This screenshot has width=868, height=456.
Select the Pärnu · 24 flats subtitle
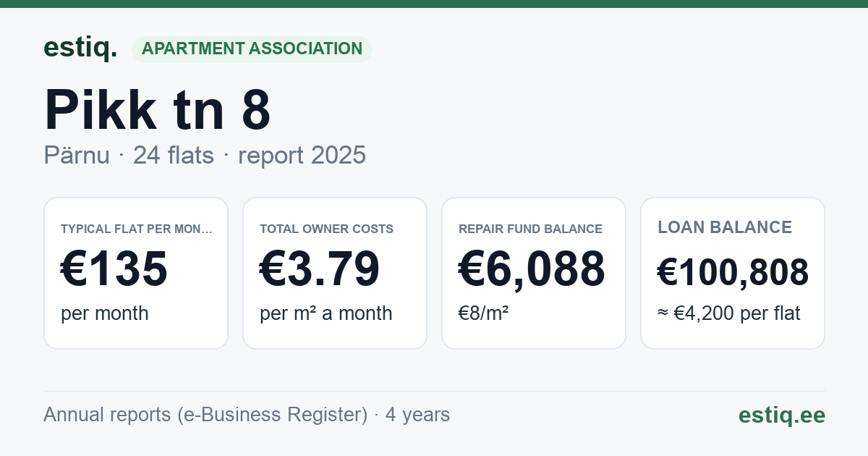(205, 156)
